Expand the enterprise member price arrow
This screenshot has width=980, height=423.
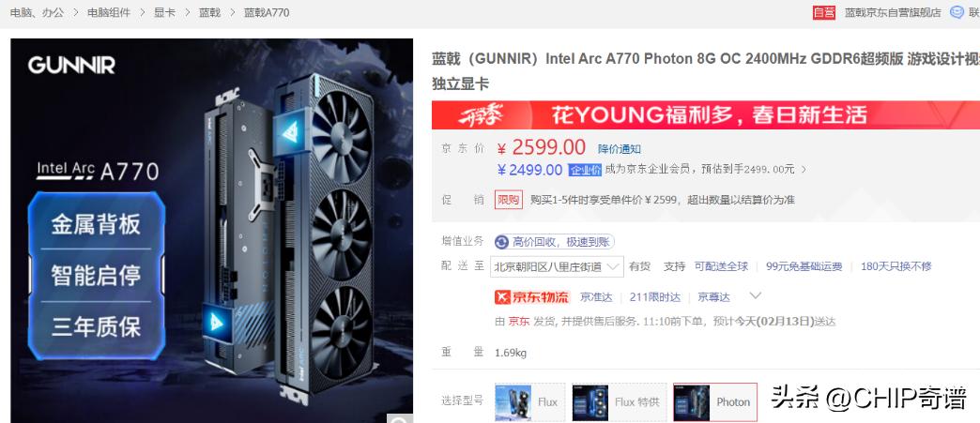(x=804, y=170)
